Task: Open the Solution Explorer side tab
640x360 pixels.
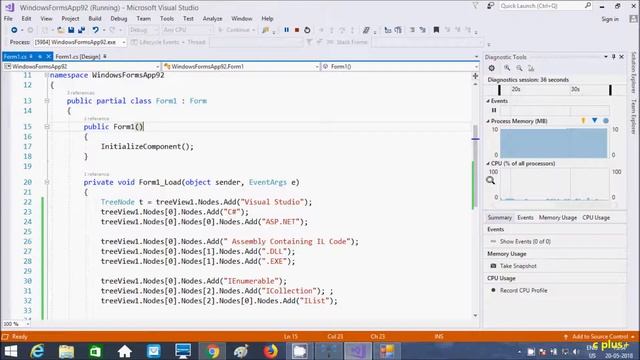Action: [633, 72]
